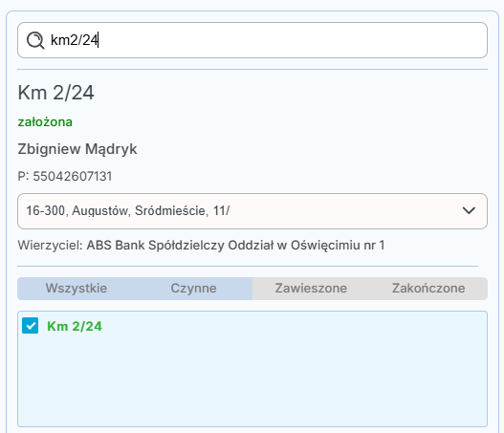Click debtor name Zbigniew Mądryk

click(77, 149)
